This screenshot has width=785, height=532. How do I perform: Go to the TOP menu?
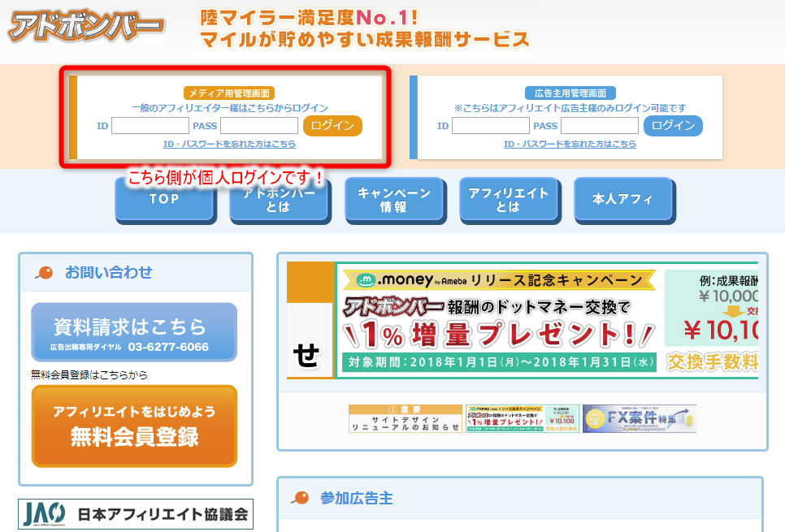pos(165,200)
